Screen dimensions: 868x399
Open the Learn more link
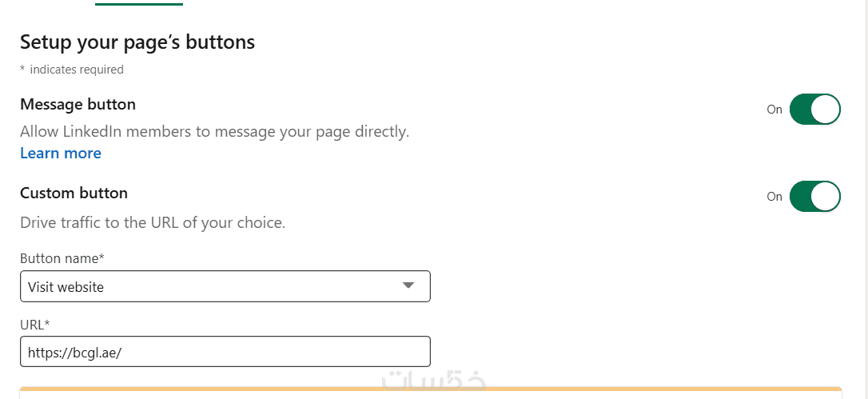pyautogui.click(x=61, y=153)
